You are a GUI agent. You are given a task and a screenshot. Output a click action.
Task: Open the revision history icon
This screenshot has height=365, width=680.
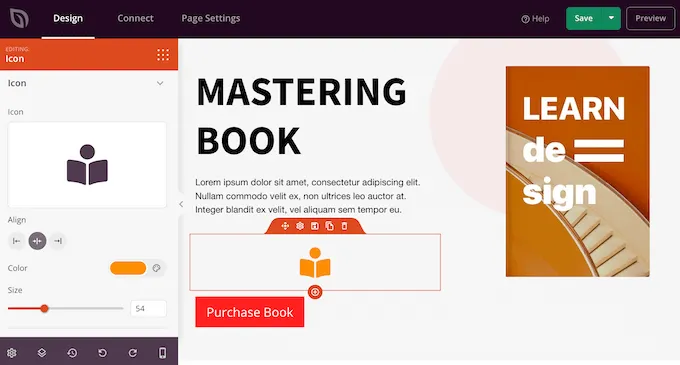pos(72,353)
